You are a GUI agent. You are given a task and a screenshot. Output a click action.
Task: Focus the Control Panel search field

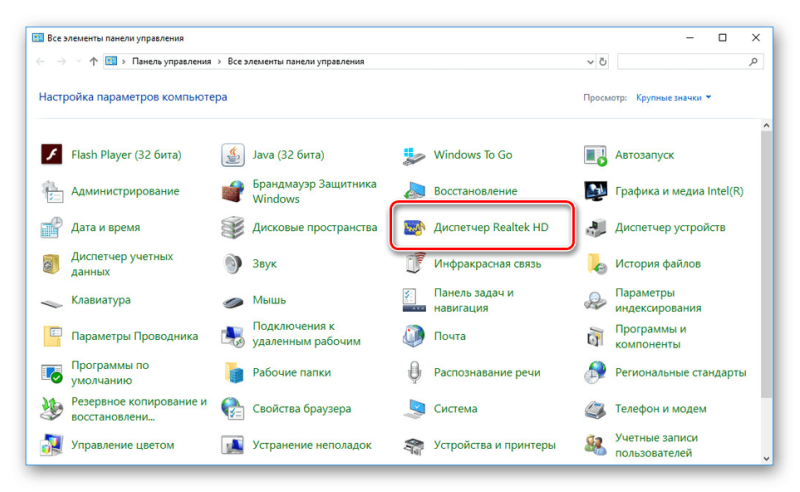(x=690, y=62)
